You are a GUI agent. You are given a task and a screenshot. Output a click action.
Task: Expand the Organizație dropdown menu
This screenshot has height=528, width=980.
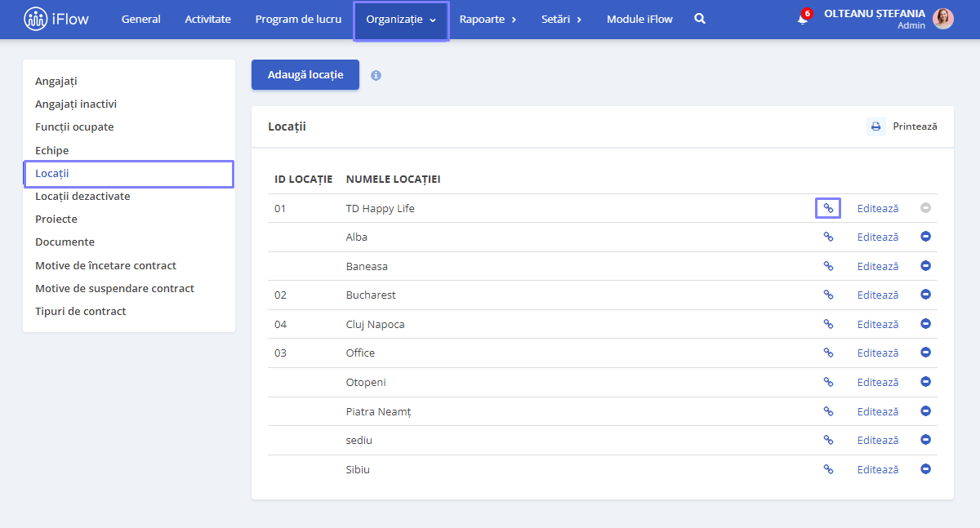click(401, 20)
